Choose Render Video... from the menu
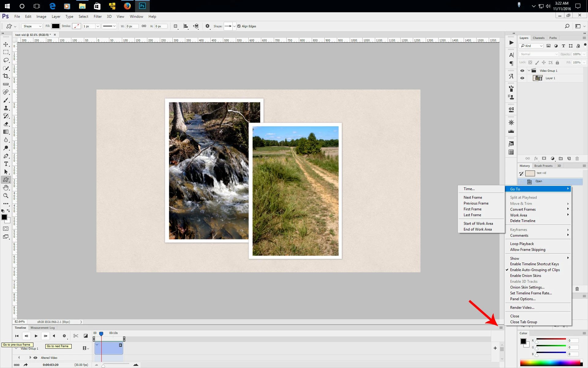 tap(522, 308)
